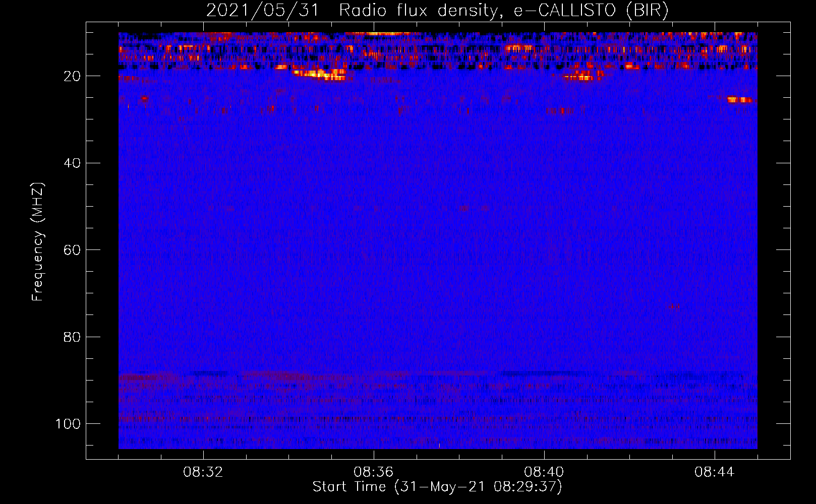
Task: Click the 100 frequency tick label
Action: [68, 424]
